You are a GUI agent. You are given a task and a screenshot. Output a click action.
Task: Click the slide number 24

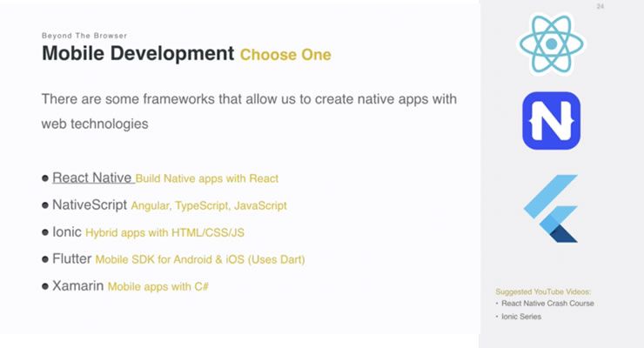click(x=600, y=7)
